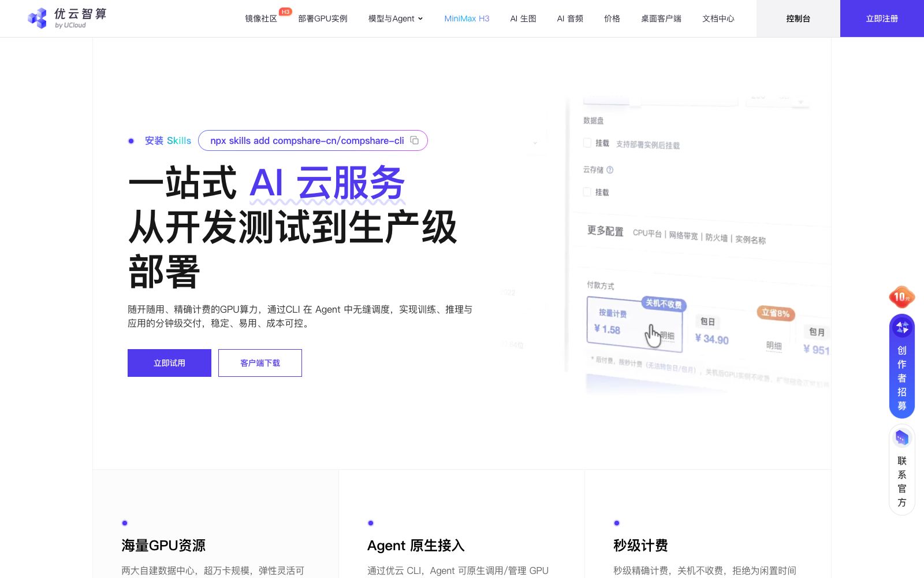Click the H3 badge on 镜像社区
Viewport: 924px width, 578px height.
(285, 12)
